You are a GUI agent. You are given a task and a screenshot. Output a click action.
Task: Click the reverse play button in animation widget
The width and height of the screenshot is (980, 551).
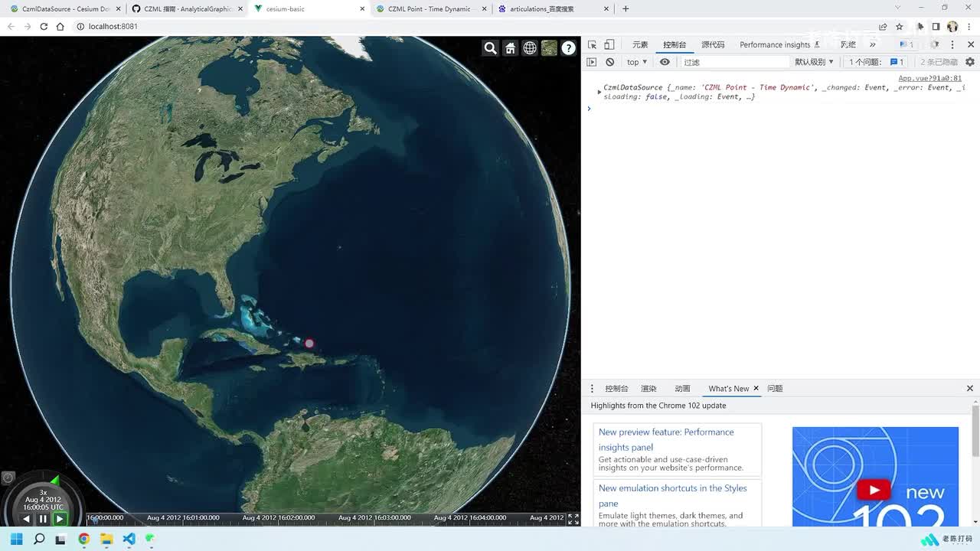pos(27,519)
